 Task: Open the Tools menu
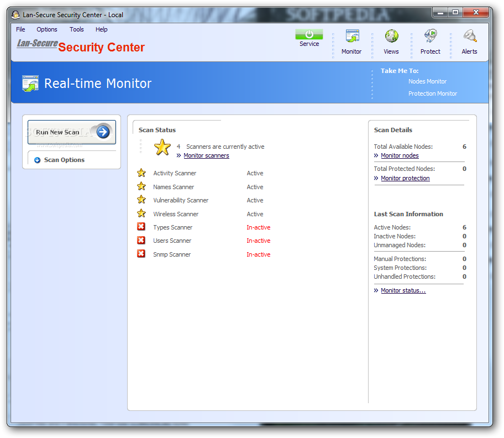click(76, 29)
